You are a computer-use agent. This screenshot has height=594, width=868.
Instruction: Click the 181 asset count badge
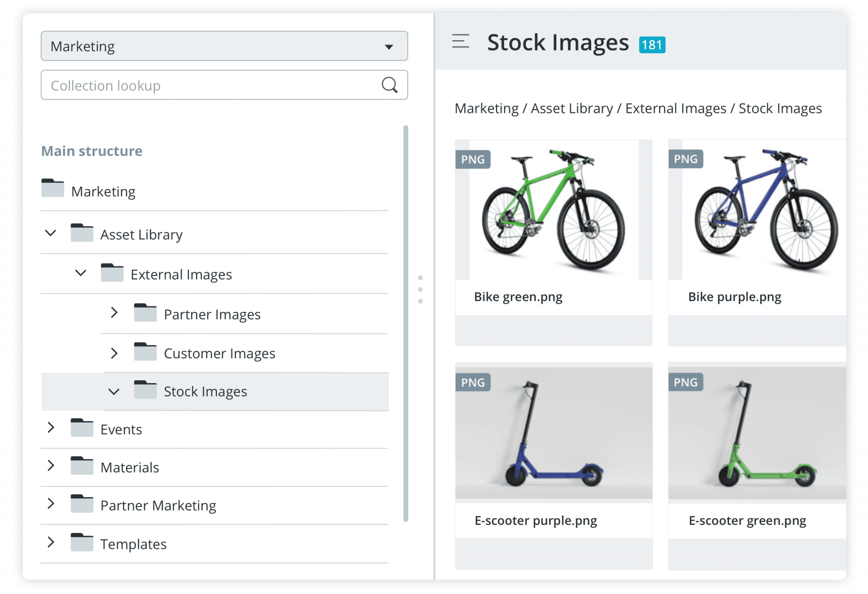point(651,45)
